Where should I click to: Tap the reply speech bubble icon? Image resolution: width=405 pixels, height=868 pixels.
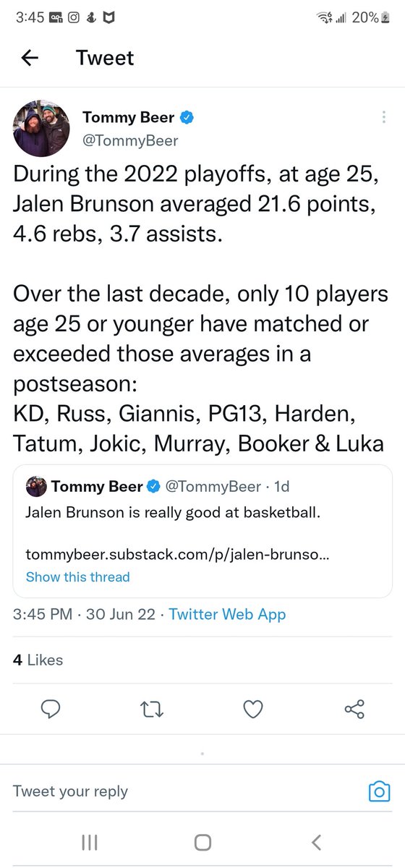[50, 710]
